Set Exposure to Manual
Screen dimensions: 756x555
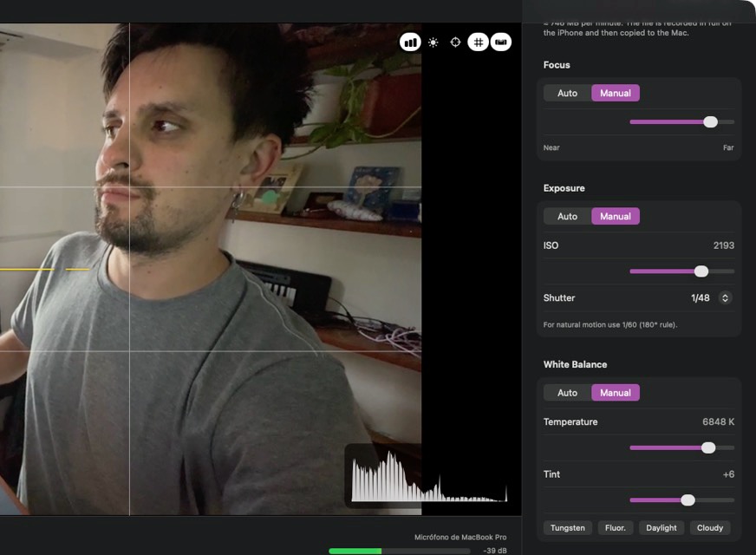coord(616,217)
